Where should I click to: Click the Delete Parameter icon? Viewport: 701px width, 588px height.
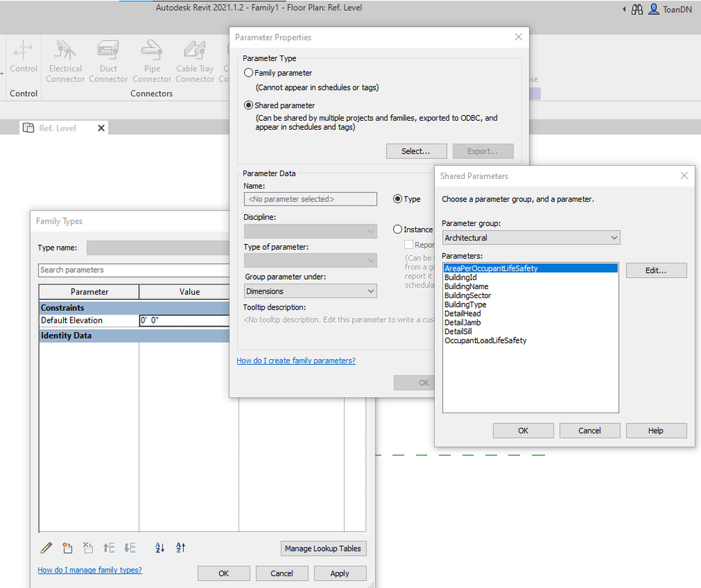[88, 548]
